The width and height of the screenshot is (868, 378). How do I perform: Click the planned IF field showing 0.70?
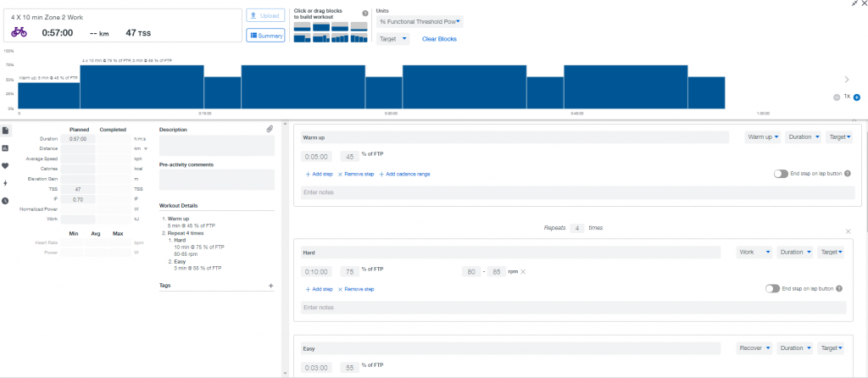pos(78,198)
